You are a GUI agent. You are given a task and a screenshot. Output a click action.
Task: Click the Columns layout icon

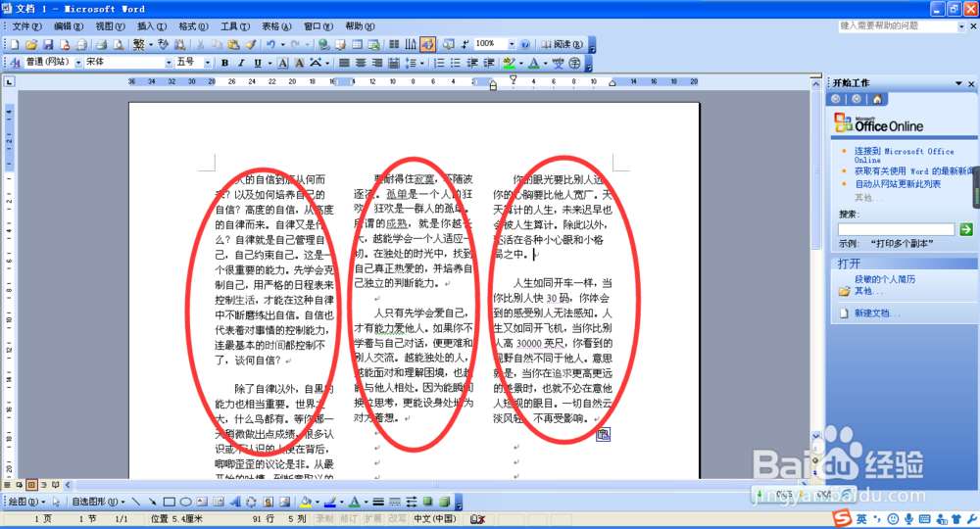pyautogui.click(x=394, y=44)
